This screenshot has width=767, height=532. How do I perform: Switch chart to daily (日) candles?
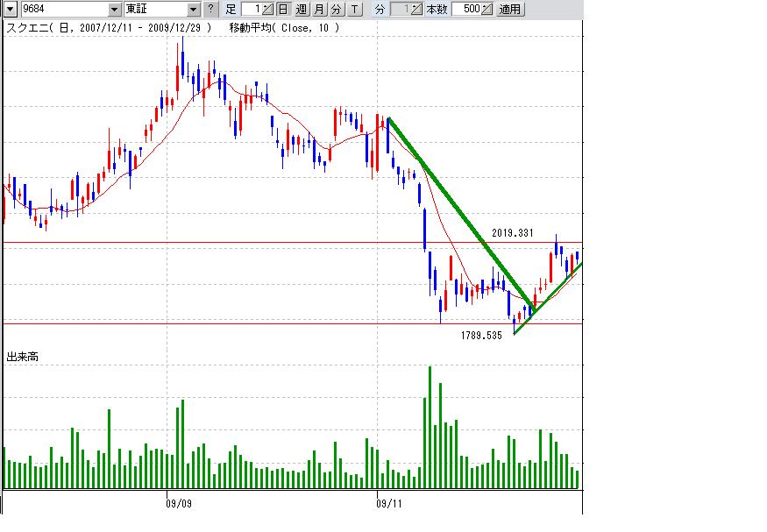[x=282, y=10]
